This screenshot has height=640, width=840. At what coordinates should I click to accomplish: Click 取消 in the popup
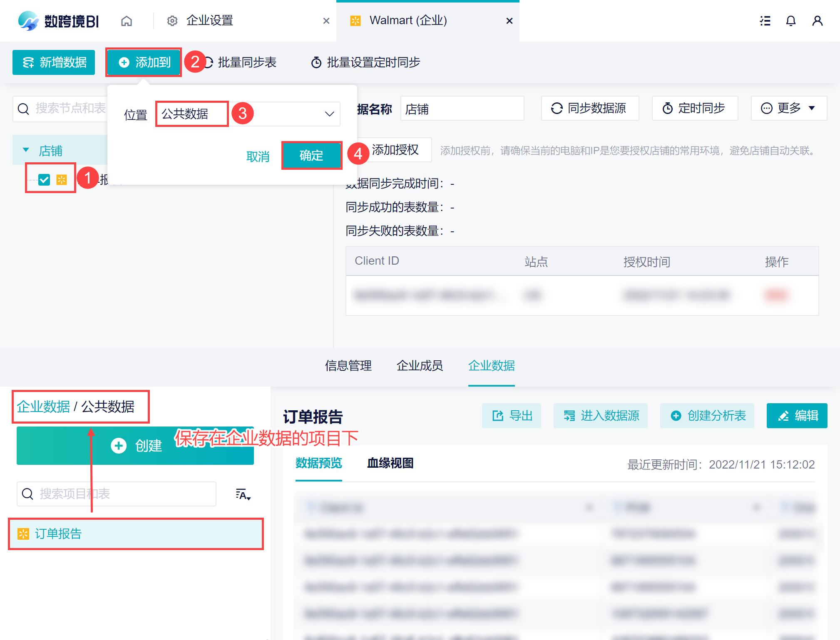tap(258, 156)
